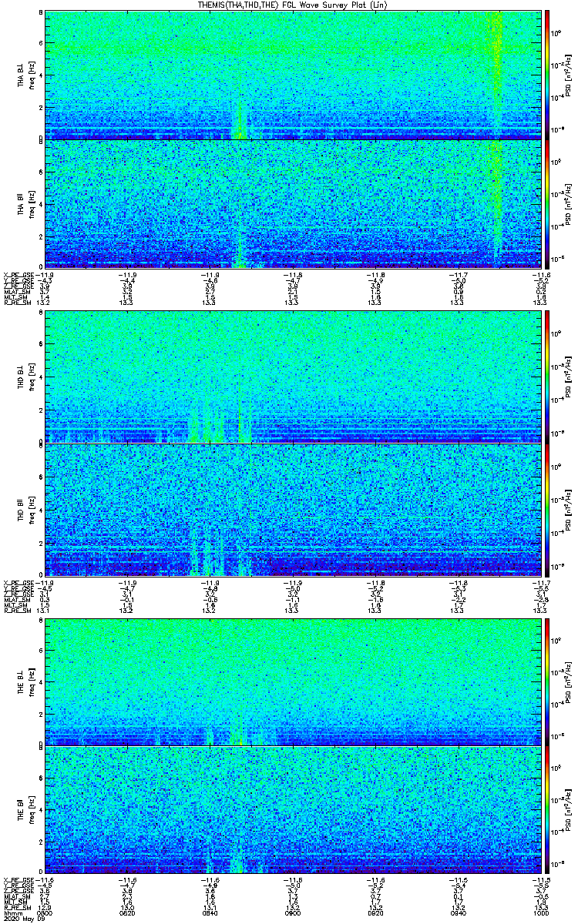This screenshot has width=578, height=924.
Task: Click the THE B-perpendicular PSD color bar
Action: pos(547,681)
